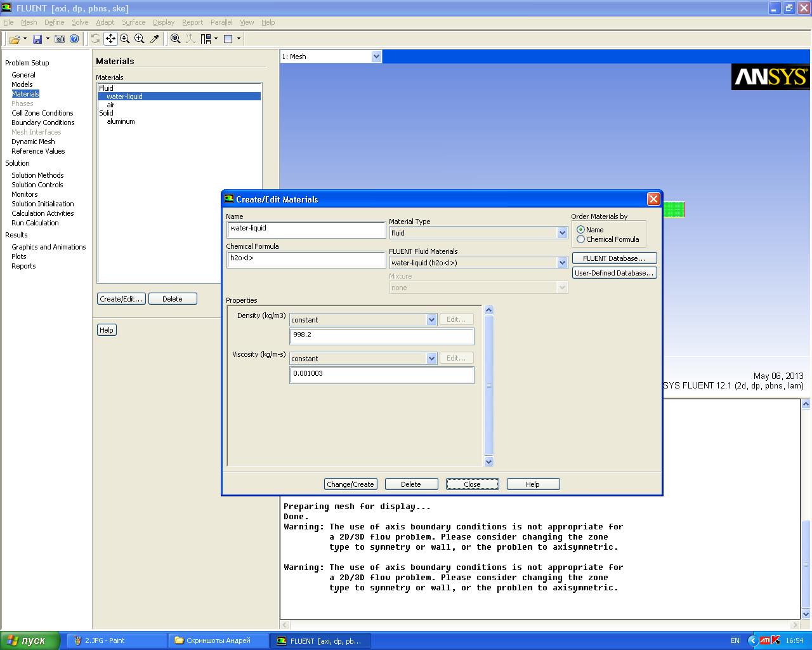Image resolution: width=812 pixels, height=650 pixels.
Task: Click the Help button in Materials panel
Action: click(x=107, y=330)
